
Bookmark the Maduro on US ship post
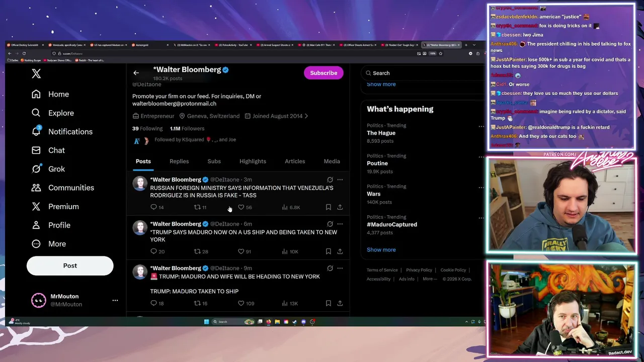click(x=329, y=251)
